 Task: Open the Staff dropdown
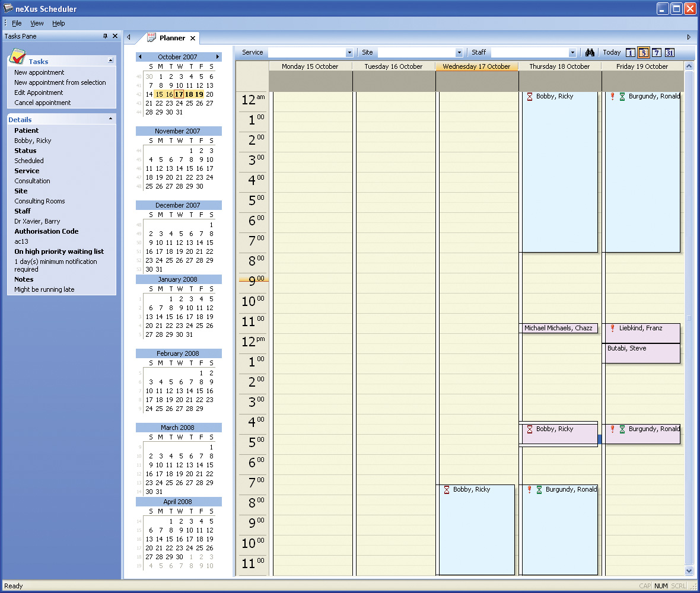572,53
